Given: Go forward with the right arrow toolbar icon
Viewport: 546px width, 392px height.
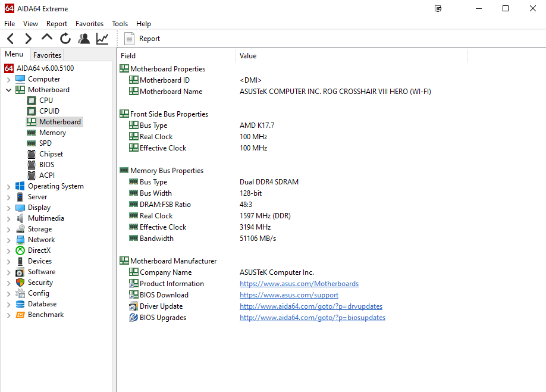Looking at the screenshot, I should [x=28, y=38].
